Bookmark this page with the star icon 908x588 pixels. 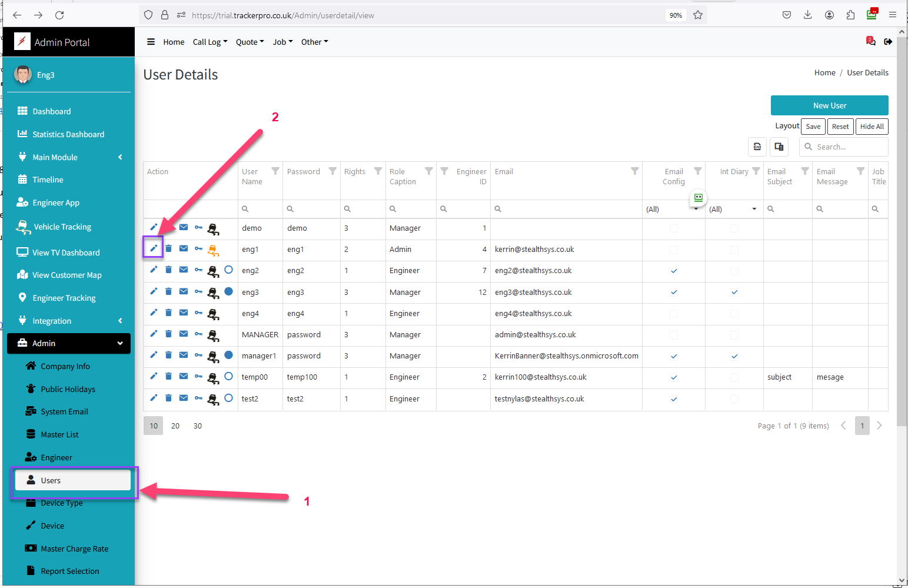(698, 15)
